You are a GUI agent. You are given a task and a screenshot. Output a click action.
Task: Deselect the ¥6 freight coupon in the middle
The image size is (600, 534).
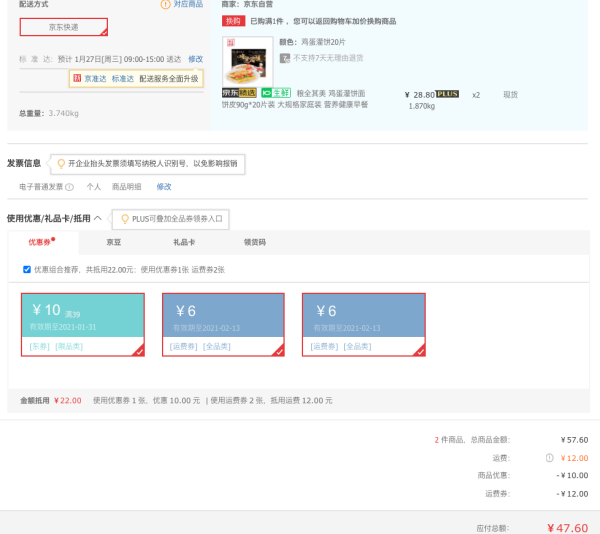(223, 325)
